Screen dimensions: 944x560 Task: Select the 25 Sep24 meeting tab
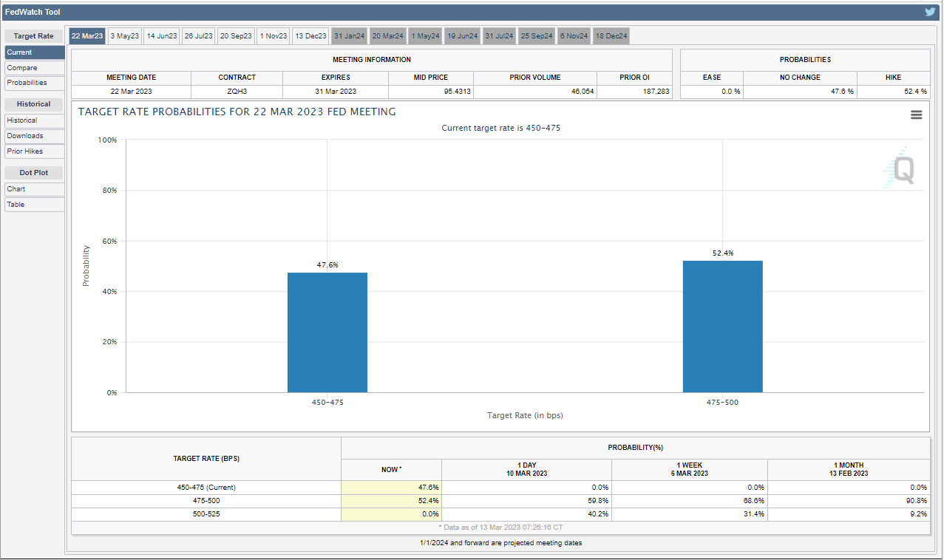pos(537,35)
